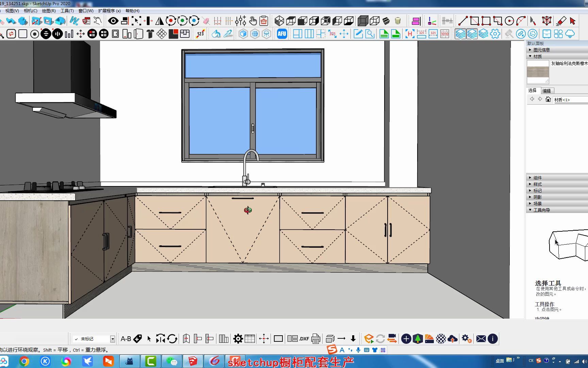This screenshot has height=368, width=588.
Task: Click the black gear icon in bottom toolbar
Action: tap(238, 339)
